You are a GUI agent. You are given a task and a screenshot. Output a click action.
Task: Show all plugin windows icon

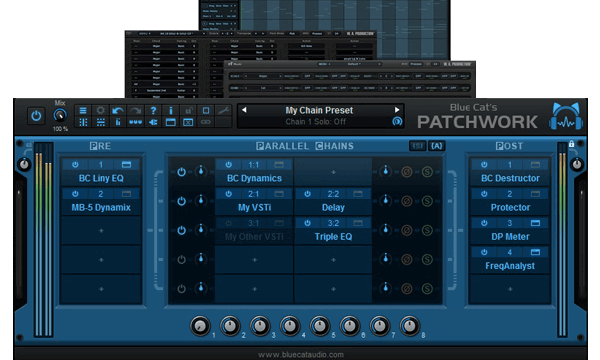[x=171, y=122]
